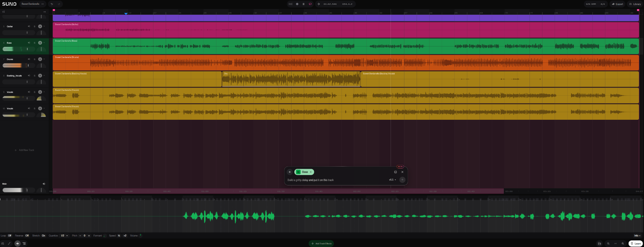Click Add Track Effects
This screenshot has width=644, height=247.
(x=321, y=244)
